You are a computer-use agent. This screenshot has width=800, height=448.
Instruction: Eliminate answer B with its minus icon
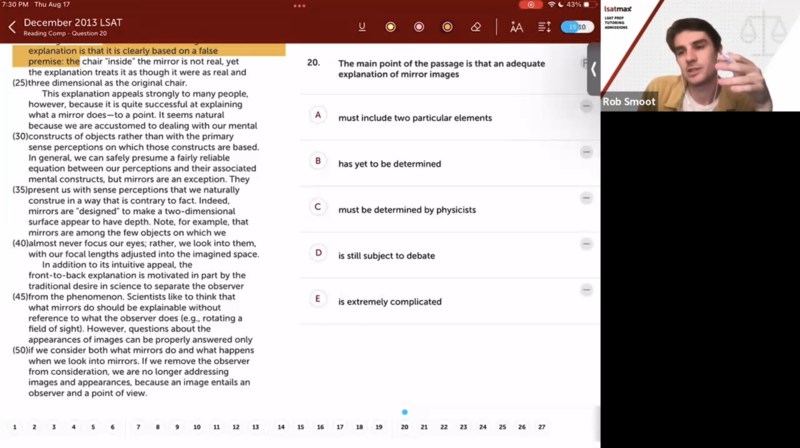pyautogui.click(x=586, y=152)
